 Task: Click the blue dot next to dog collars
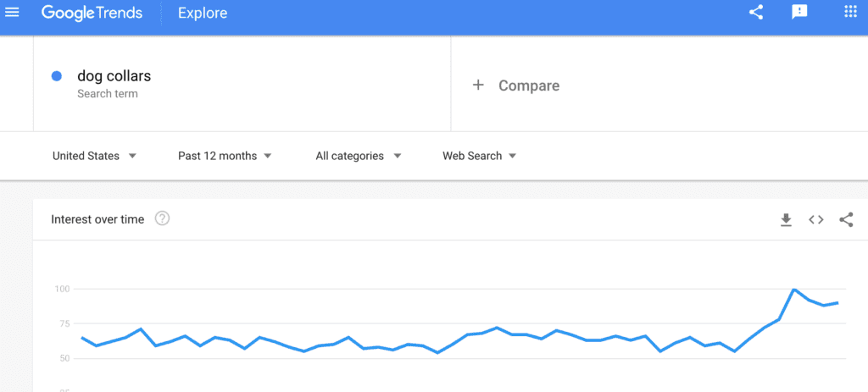tap(57, 76)
